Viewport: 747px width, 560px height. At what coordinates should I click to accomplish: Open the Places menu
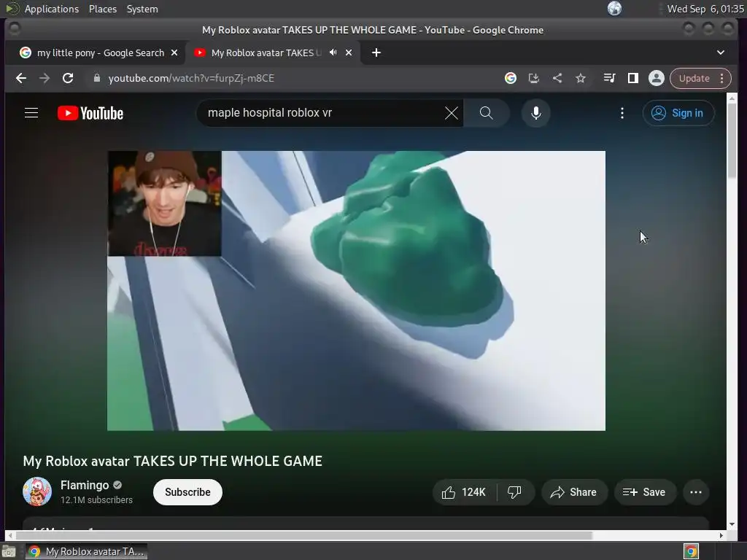click(x=102, y=9)
